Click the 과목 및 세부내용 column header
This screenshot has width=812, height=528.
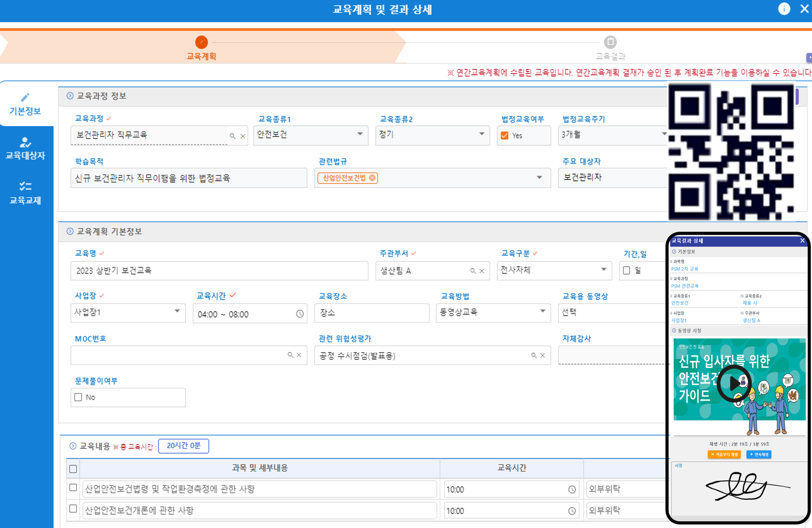click(x=260, y=468)
